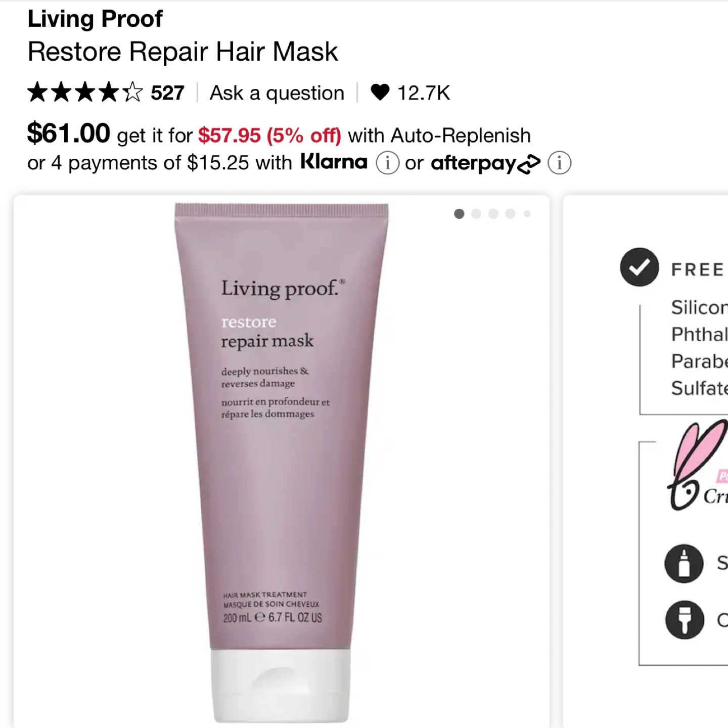This screenshot has width=728, height=728.
Task: Open the Ask a question link
Action: point(277,93)
